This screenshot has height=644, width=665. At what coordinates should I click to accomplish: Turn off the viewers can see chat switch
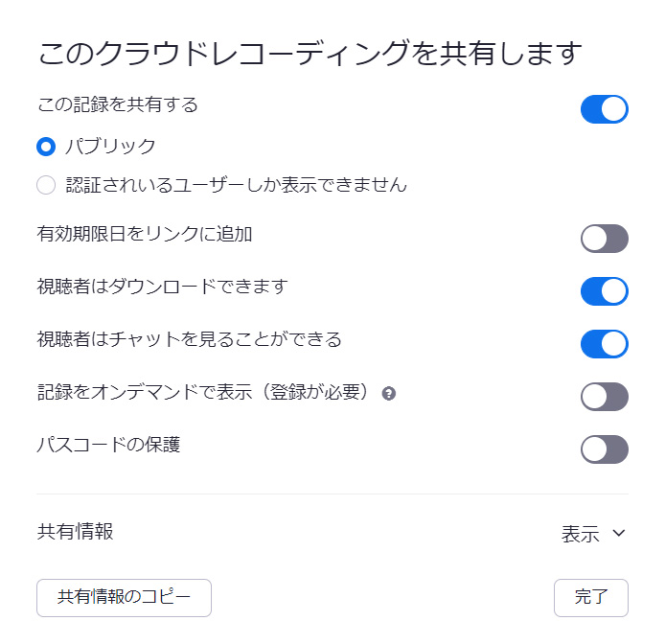(x=604, y=344)
